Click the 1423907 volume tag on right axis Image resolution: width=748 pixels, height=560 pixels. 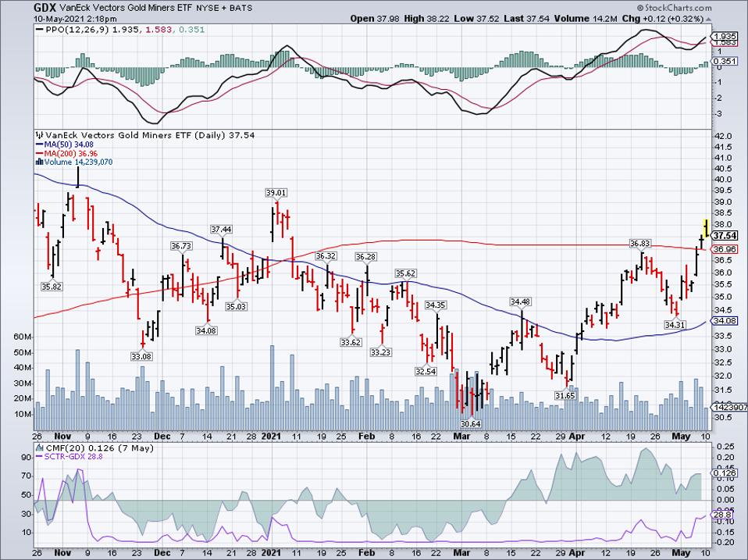pyautogui.click(x=730, y=407)
